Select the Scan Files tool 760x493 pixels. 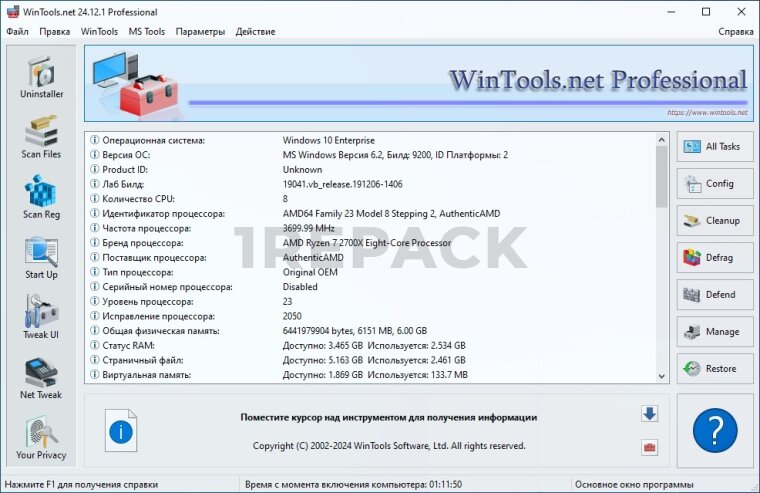41,138
